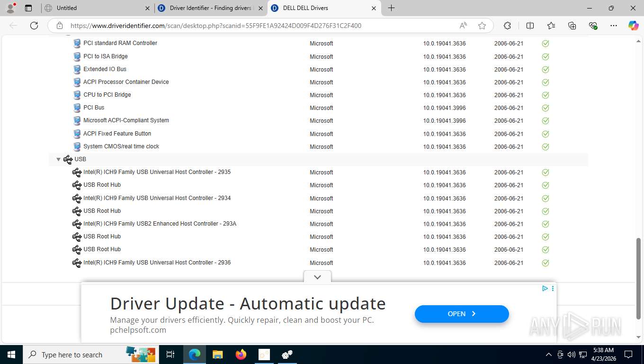Open Task View on taskbar

point(170,355)
